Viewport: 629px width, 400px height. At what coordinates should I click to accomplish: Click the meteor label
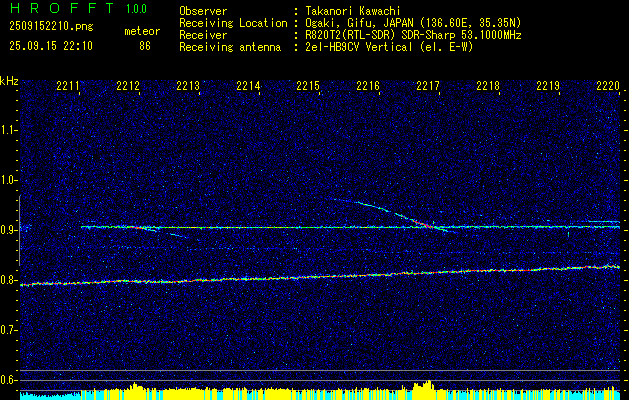pos(142,31)
